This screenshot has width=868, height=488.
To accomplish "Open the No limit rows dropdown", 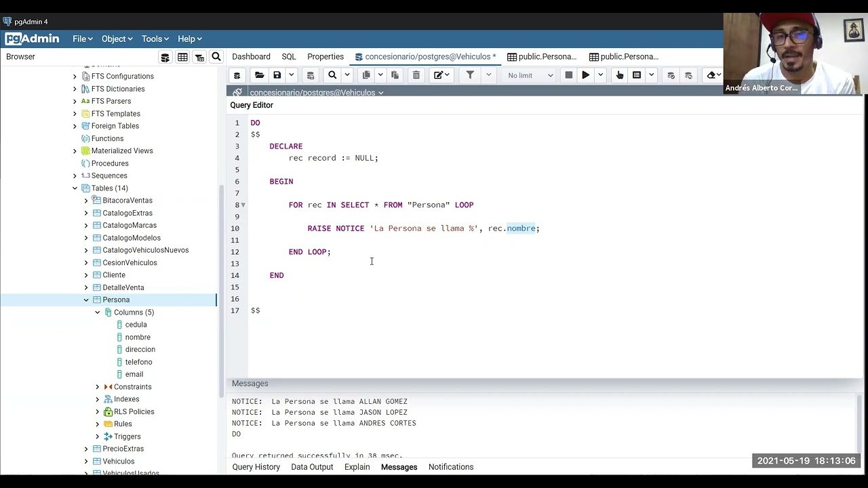I will pos(530,75).
